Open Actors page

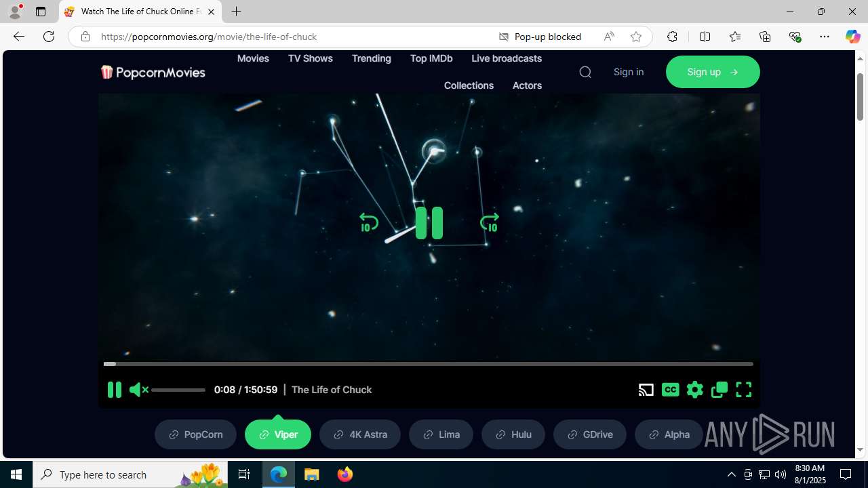click(x=527, y=85)
